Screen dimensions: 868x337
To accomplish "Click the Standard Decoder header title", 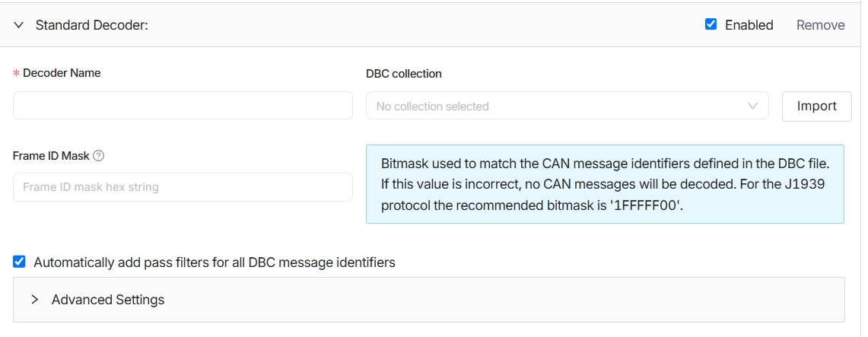I will pos(92,25).
